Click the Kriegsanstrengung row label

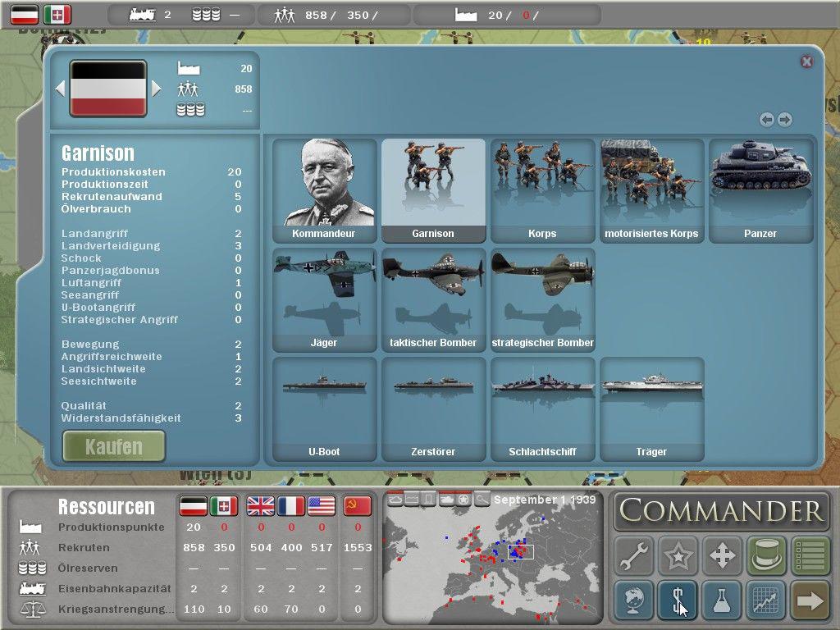pos(116,609)
